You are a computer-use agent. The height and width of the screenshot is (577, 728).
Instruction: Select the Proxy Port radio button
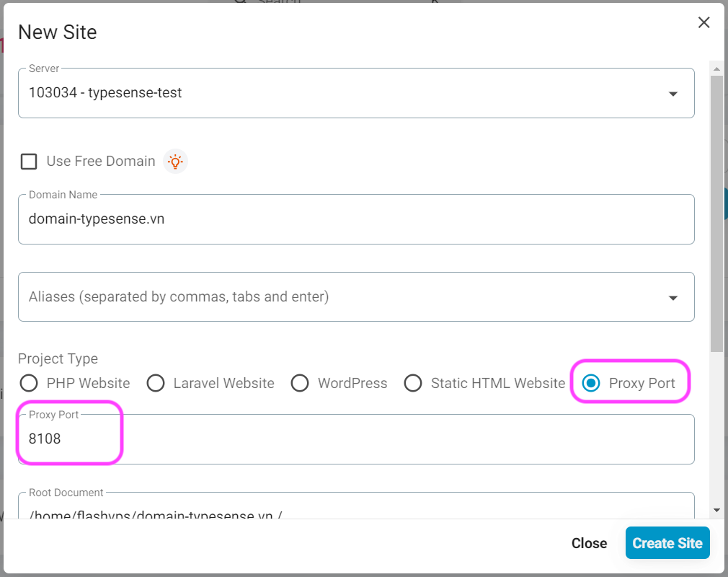(x=591, y=383)
